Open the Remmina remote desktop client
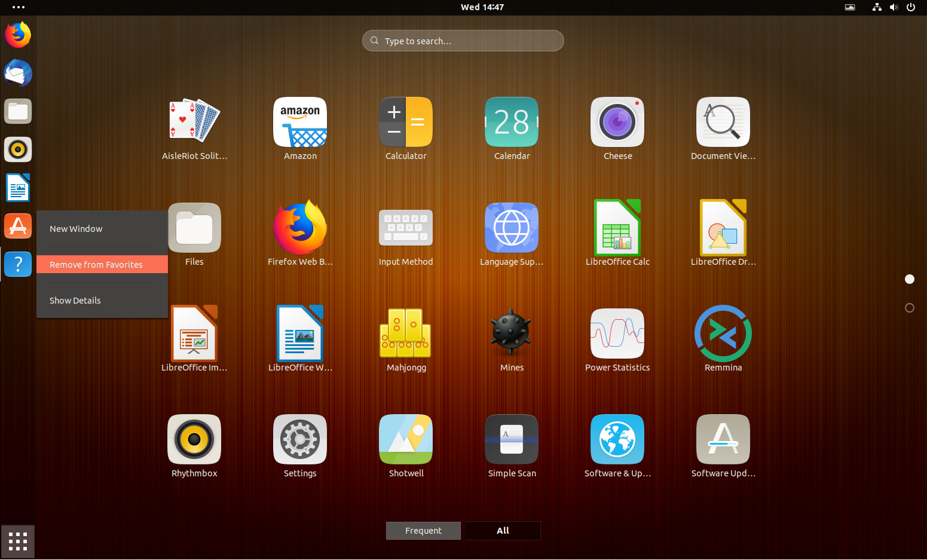This screenshot has width=927, height=560. [x=723, y=333]
